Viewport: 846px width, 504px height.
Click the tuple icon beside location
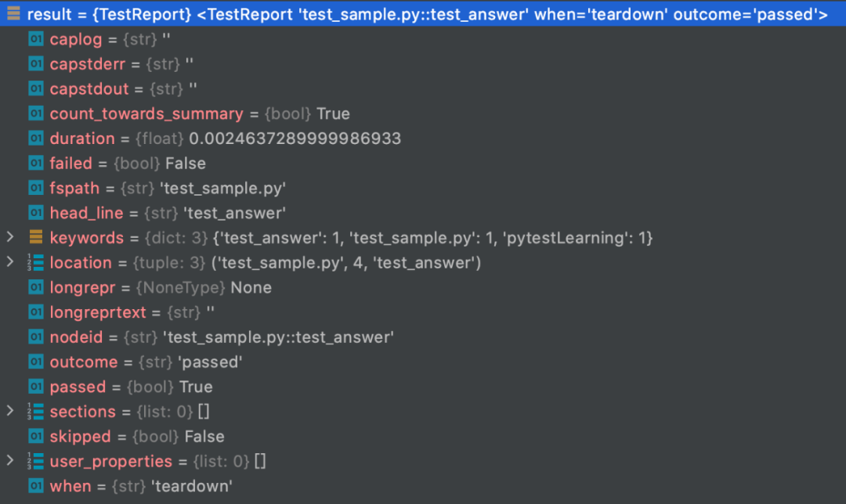pyautogui.click(x=35, y=262)
